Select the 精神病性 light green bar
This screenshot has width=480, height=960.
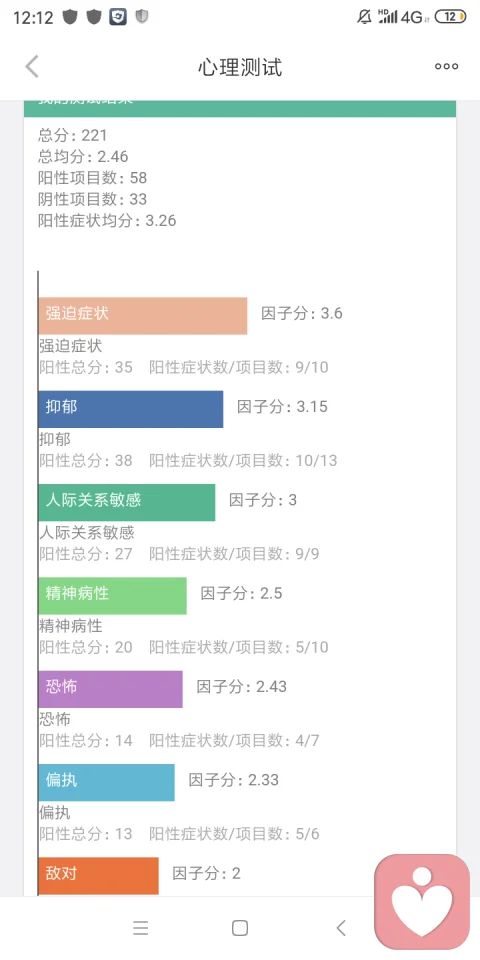point(113,596)
